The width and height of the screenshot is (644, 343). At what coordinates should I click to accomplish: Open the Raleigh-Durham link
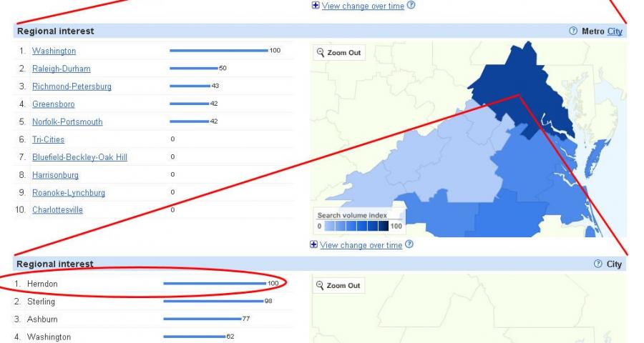click(61, 69)
